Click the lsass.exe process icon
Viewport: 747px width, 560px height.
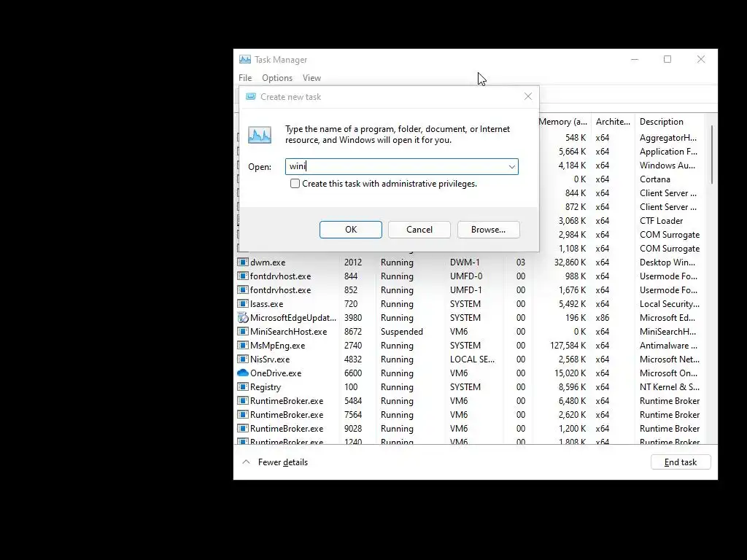[243, 304]
